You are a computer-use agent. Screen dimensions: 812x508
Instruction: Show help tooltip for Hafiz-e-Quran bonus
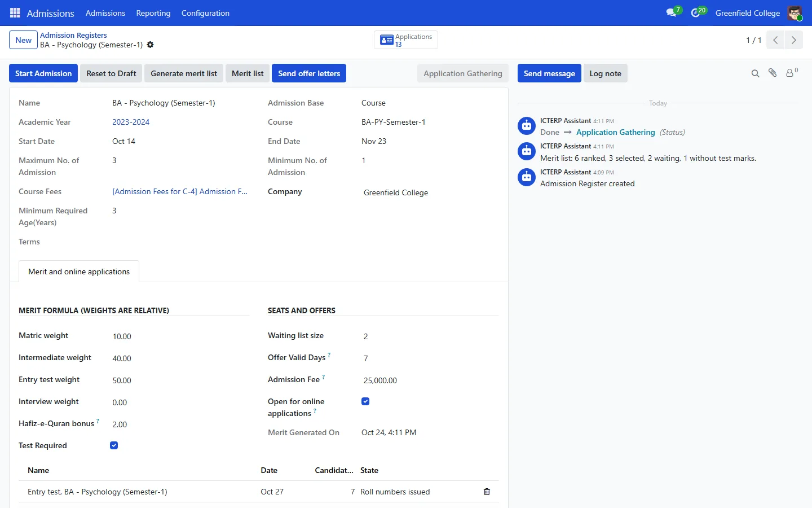pos(98,421)
